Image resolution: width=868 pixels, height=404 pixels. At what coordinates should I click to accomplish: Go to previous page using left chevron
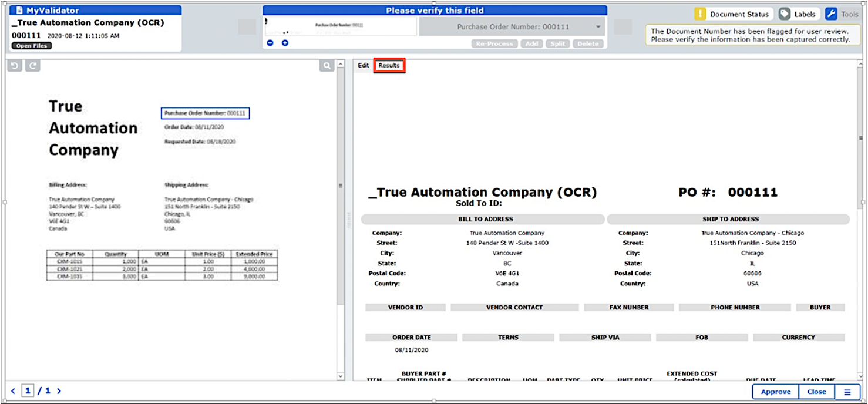point(14,391)
